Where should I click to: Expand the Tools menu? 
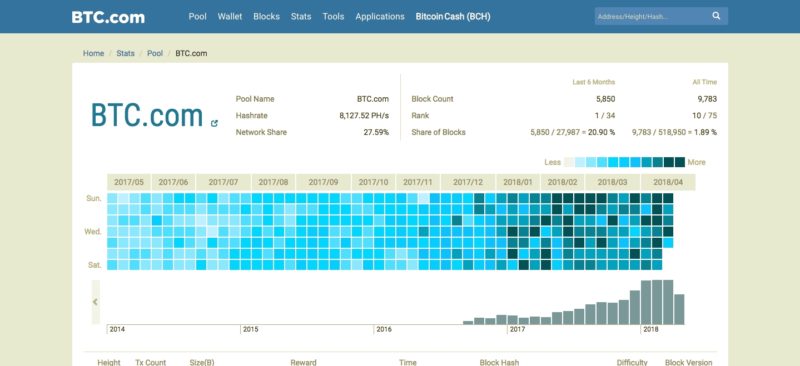coord(333,16)
